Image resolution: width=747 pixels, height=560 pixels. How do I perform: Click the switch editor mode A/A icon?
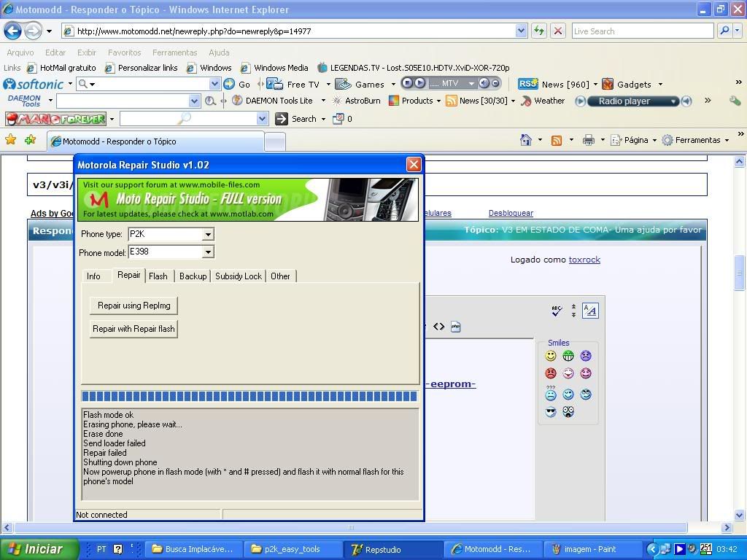click(590, 311)
